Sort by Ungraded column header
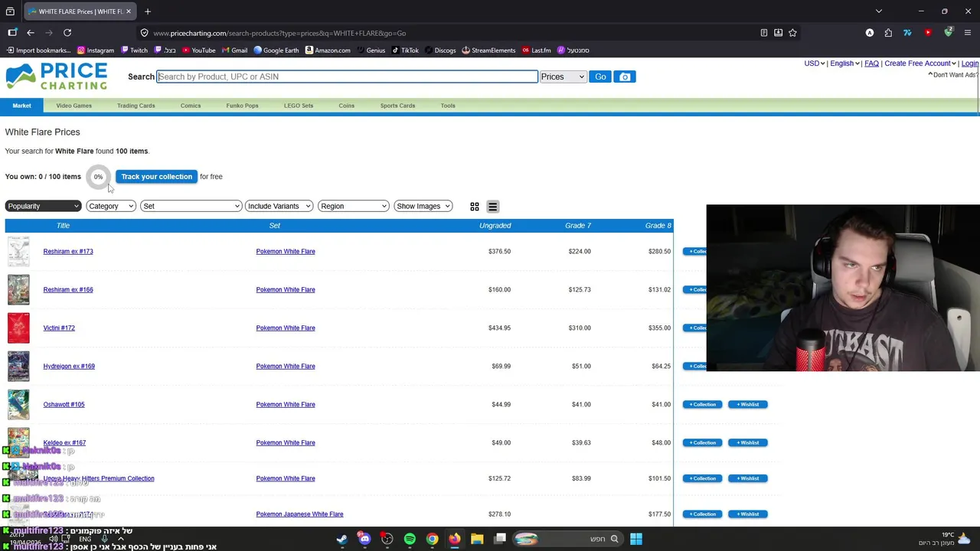This screenshot has width=980, height=551. [495, 226]
